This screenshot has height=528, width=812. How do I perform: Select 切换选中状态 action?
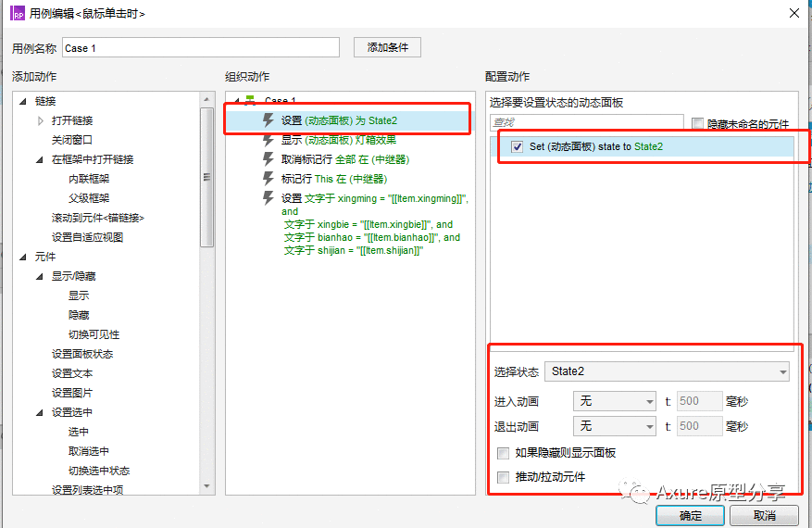[99, 471]
